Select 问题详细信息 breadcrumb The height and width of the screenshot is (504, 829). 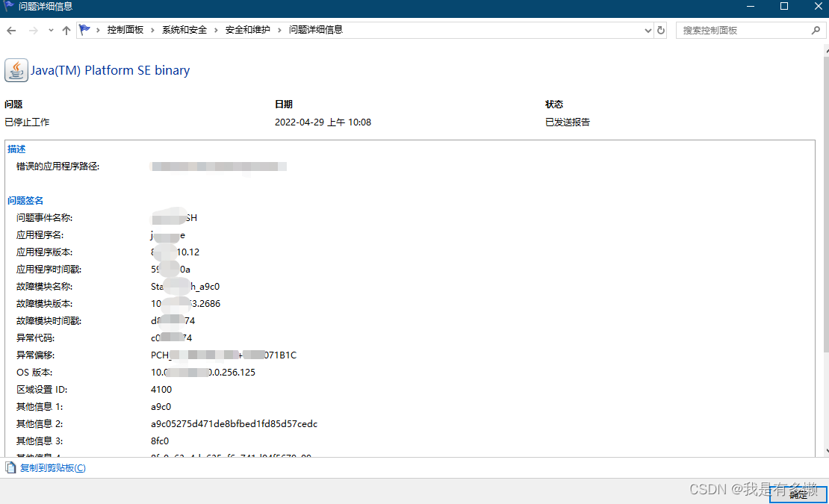point(316,30)
